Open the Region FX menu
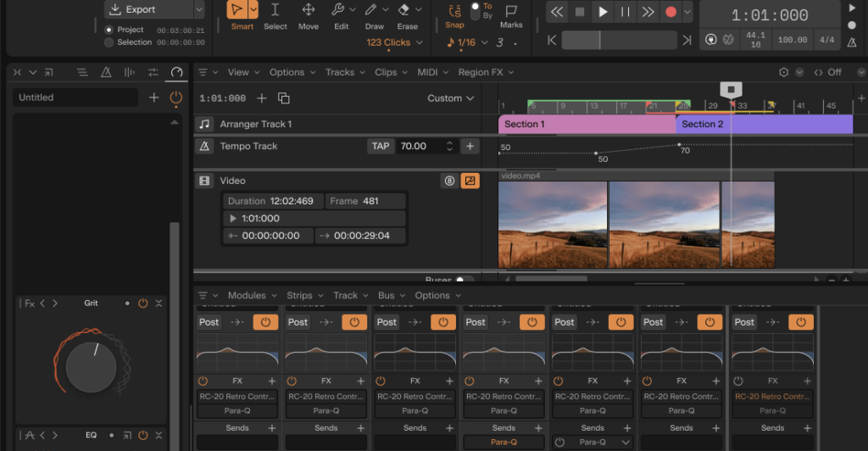This screenshot has width=868, height=451. tap(481, 72)
